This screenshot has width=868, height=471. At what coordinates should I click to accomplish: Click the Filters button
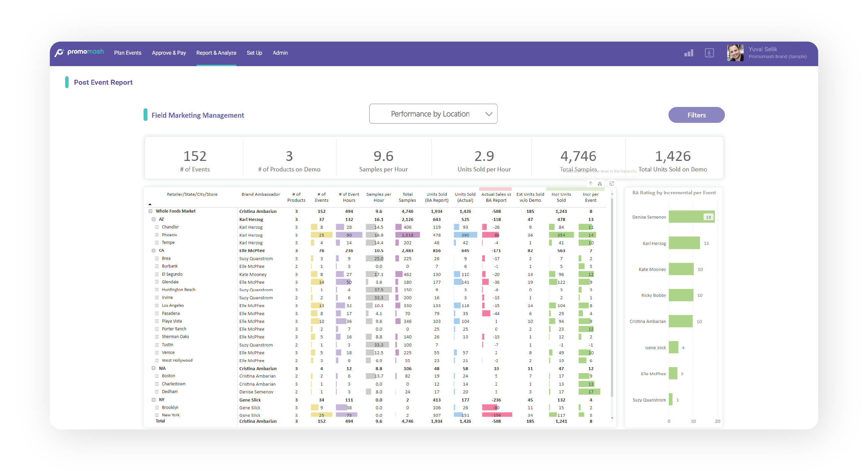coord(696,115)
